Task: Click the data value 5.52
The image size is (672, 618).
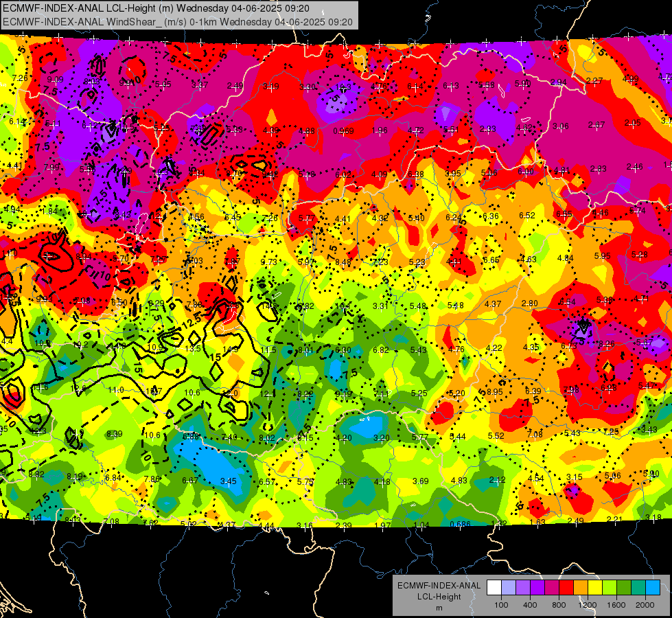Action: coord(496,436)
